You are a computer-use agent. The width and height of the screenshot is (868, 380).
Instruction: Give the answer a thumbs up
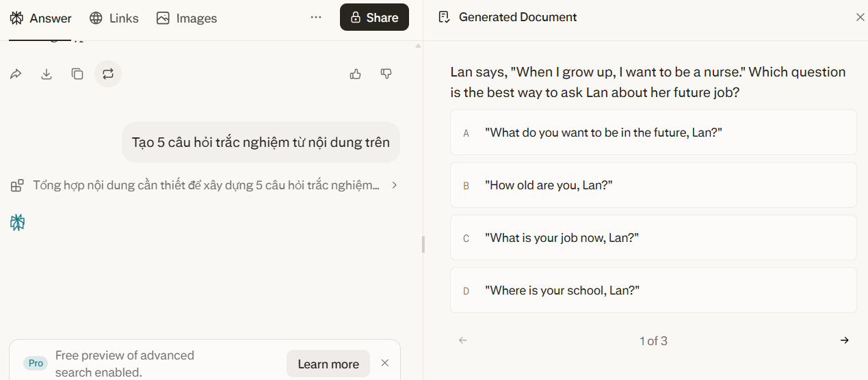point(356,74)
